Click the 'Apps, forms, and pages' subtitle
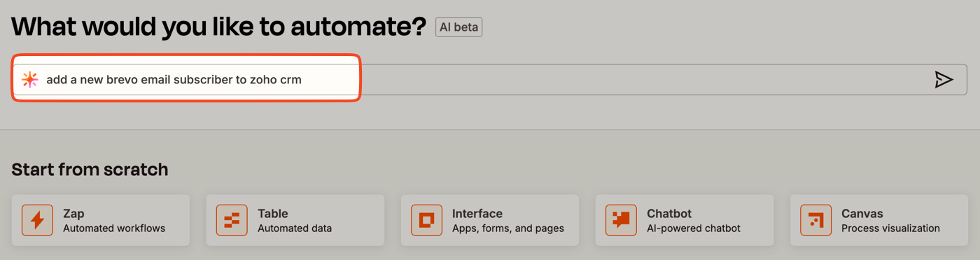The height and width of the screenshot is (260, 980). [508, 228]
